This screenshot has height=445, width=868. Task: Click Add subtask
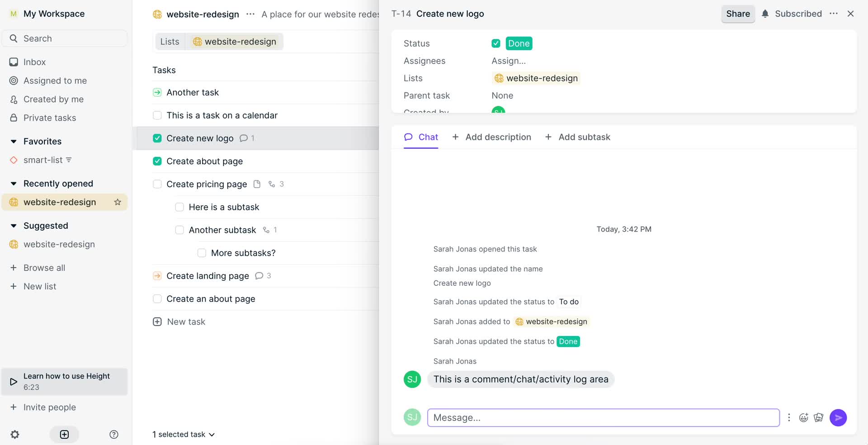click(x=577, y=137)
